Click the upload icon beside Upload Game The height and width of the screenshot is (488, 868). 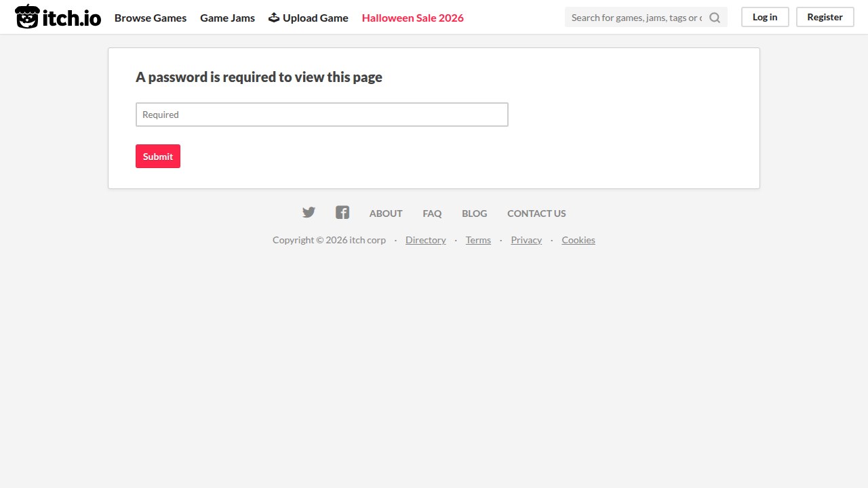tap(274, 18)
